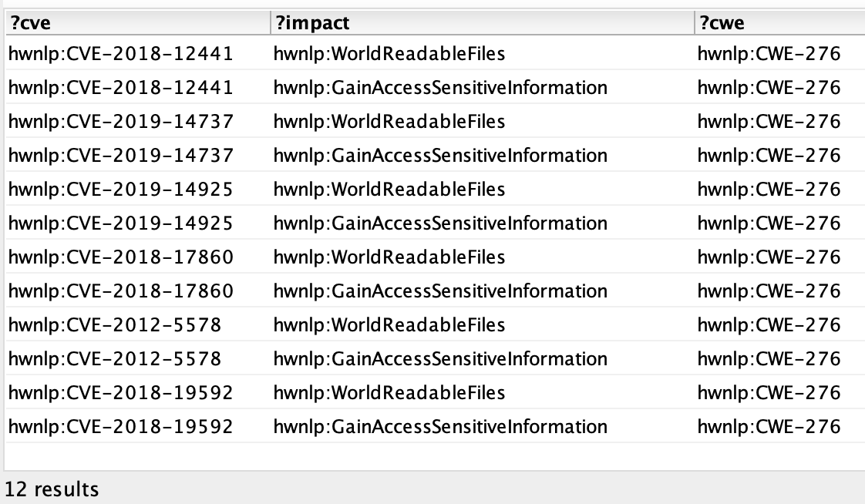Screen dimensions: 865x504
Task: Click WorldReadableFiles impact for CVE-2019-14925
Action: click(389, 190)
